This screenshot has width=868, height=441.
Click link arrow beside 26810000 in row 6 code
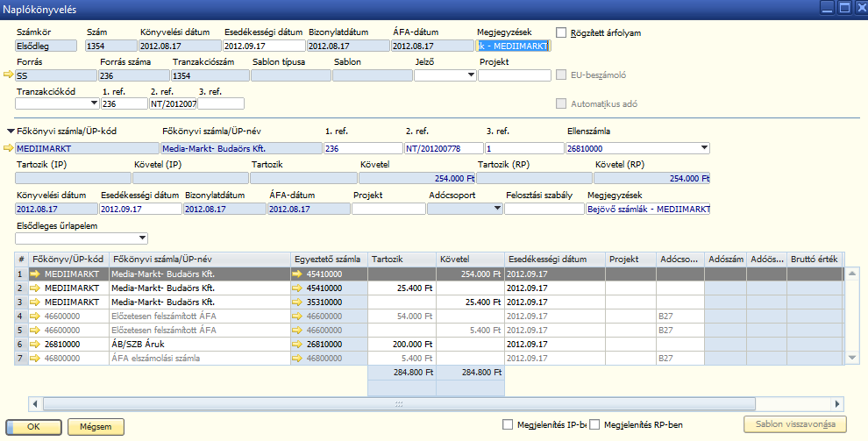coord(36,345)
